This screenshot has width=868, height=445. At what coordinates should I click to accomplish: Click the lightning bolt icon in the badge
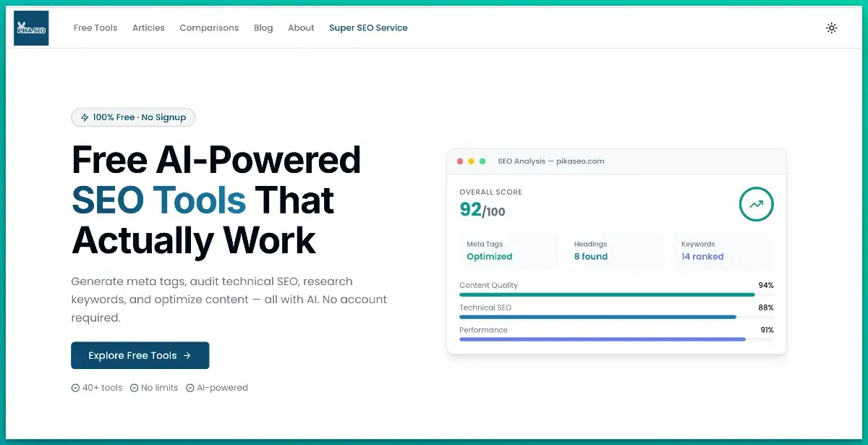pos(85,117)
